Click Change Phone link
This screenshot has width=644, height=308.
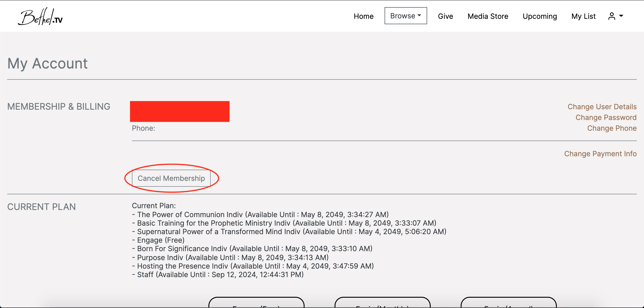[x=612, y=128]
